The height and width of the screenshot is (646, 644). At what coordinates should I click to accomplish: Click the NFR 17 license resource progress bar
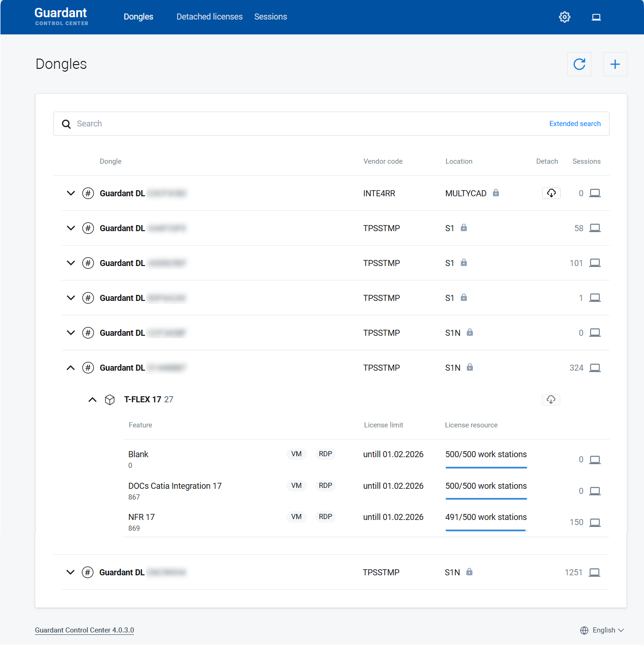486,530
